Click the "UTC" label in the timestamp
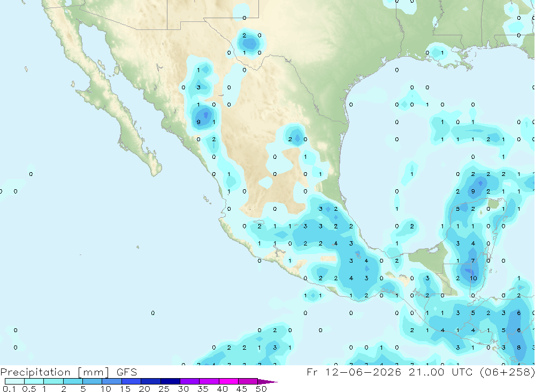The width and height of the screenshot is (535, 392). click(x=462, y=372)
